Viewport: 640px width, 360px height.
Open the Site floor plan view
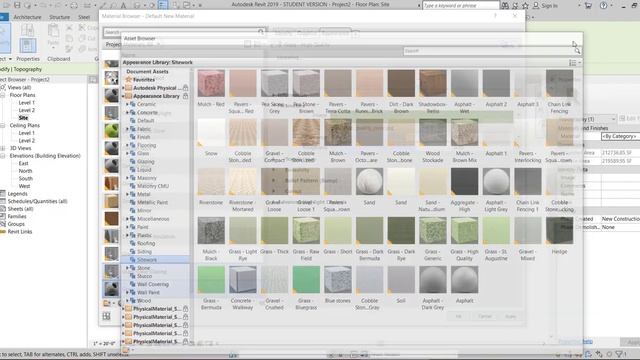point(23,118)
